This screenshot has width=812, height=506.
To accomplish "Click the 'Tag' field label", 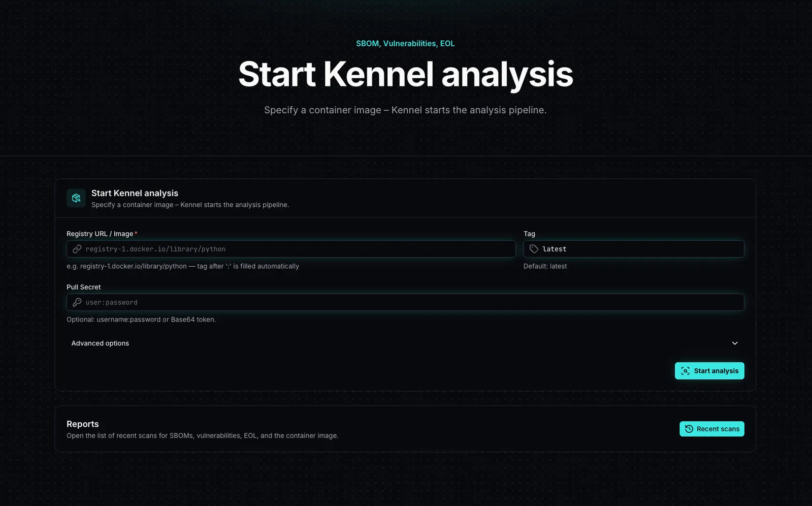I will click(529, 234).
